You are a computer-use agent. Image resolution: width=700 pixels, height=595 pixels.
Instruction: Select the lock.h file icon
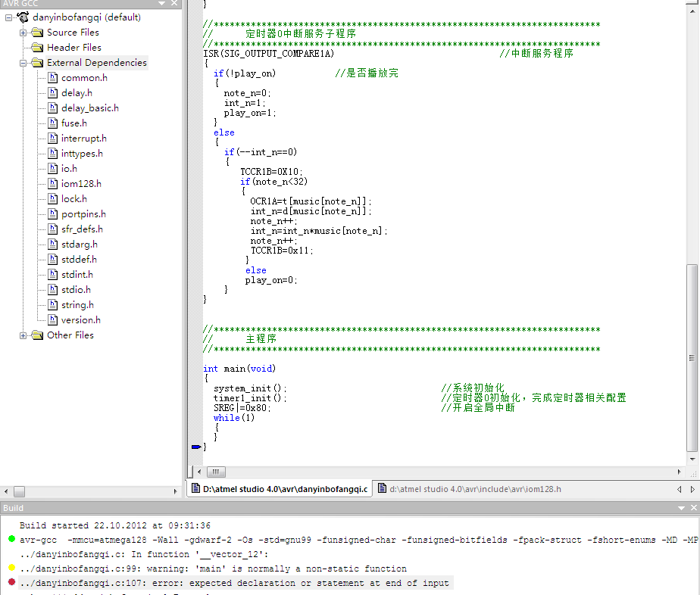tap(53, 199)
